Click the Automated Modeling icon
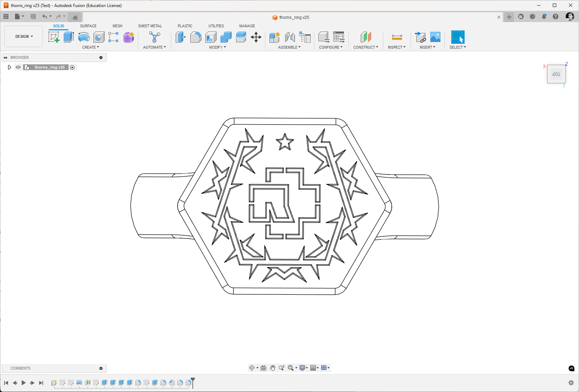This screenshot has width=579, height=392. pyautogui.click(x=155, y=37)
